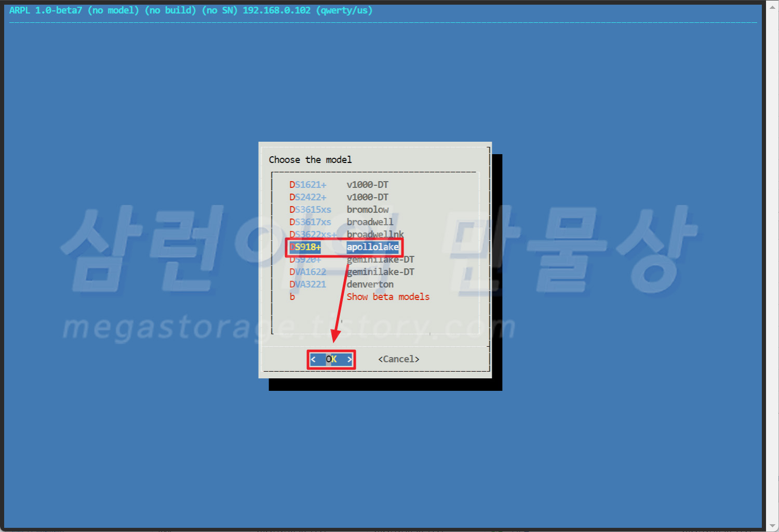Screen dimensions: 779x532
Task: Pick the DS920+ geminilake-DT model
Action: (x=352, y=260)
